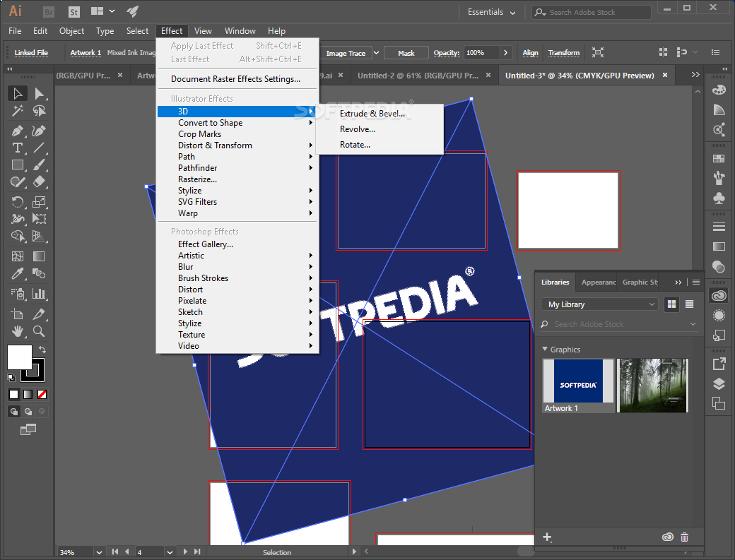Screen dimensions: 735x560
Task: Choose the Scale tool
Action: 40,202
